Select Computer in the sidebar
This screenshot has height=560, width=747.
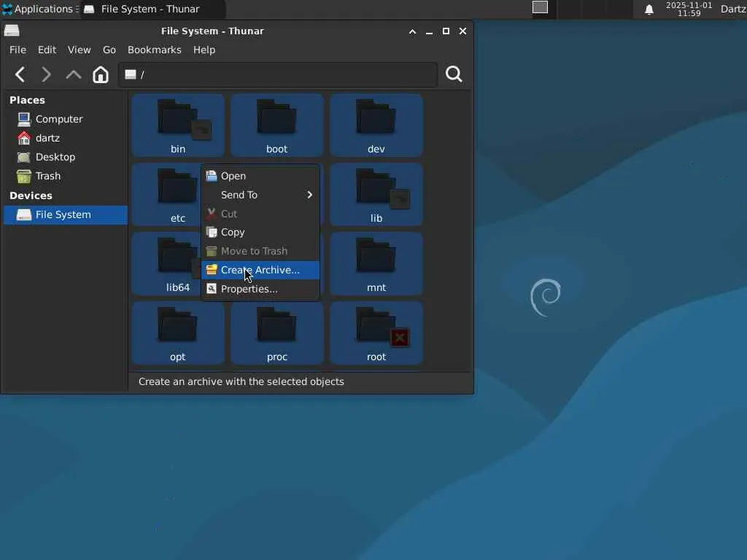tap(58, 119)
